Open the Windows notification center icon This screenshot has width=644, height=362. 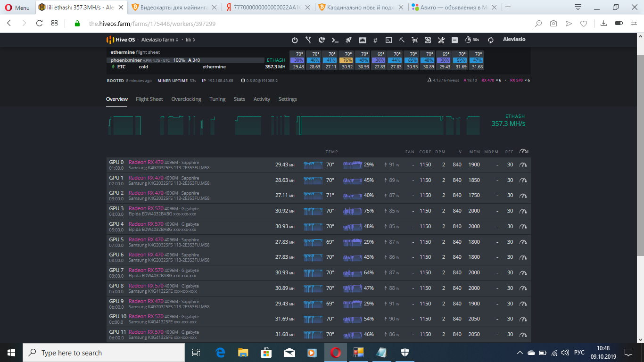click(x=628, y=353)
